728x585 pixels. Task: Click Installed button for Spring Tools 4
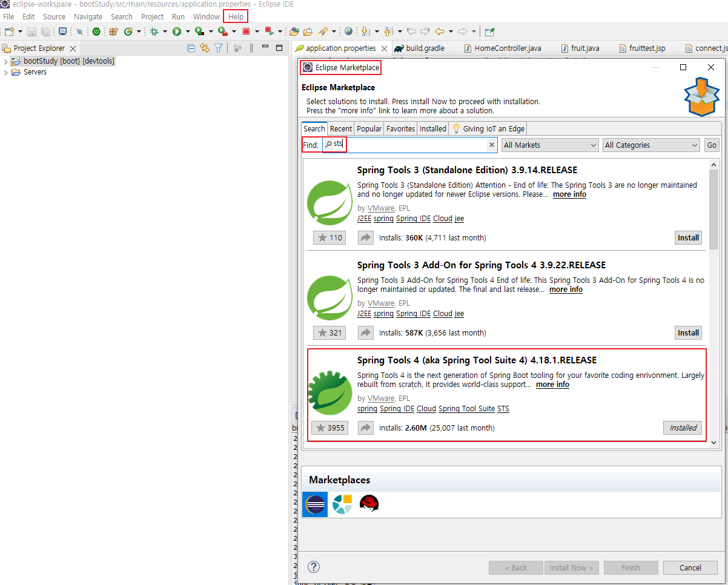(x=683, y=428)
